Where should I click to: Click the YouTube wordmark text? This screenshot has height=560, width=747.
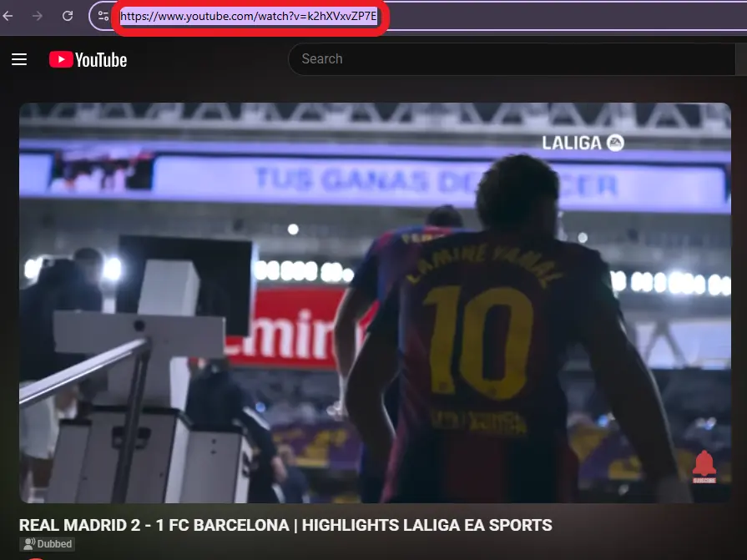click(x=101, y=59)
